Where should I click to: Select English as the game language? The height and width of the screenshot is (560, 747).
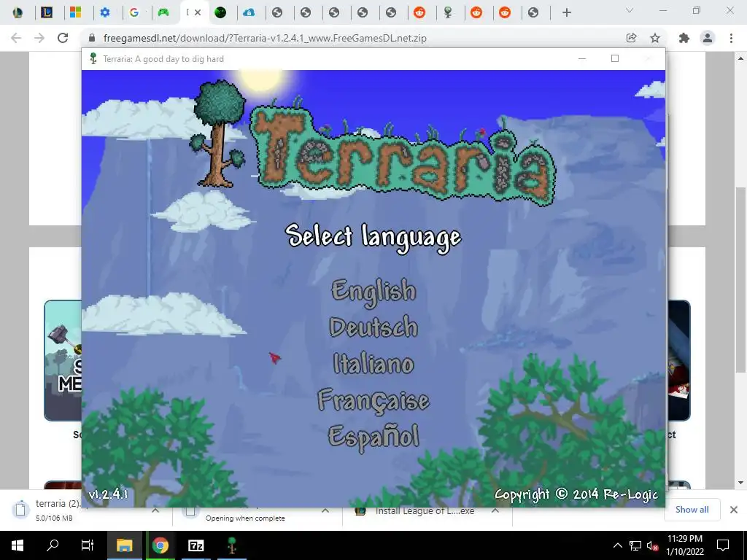[x=373, y=292]
